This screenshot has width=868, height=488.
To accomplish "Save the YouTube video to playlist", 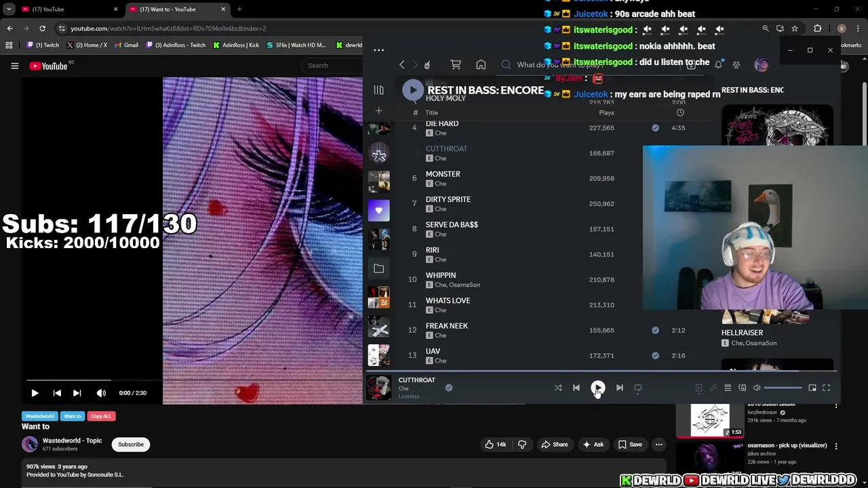I will point(630,445).
